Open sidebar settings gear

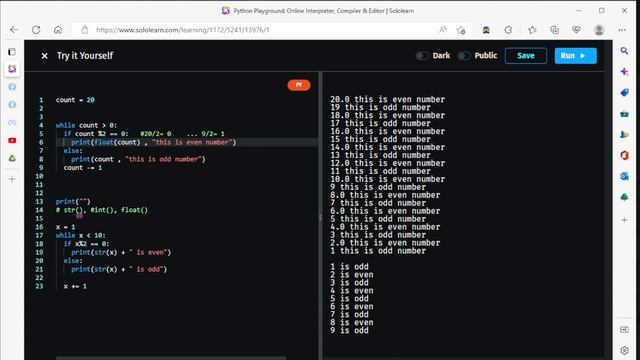pos(624,350)
